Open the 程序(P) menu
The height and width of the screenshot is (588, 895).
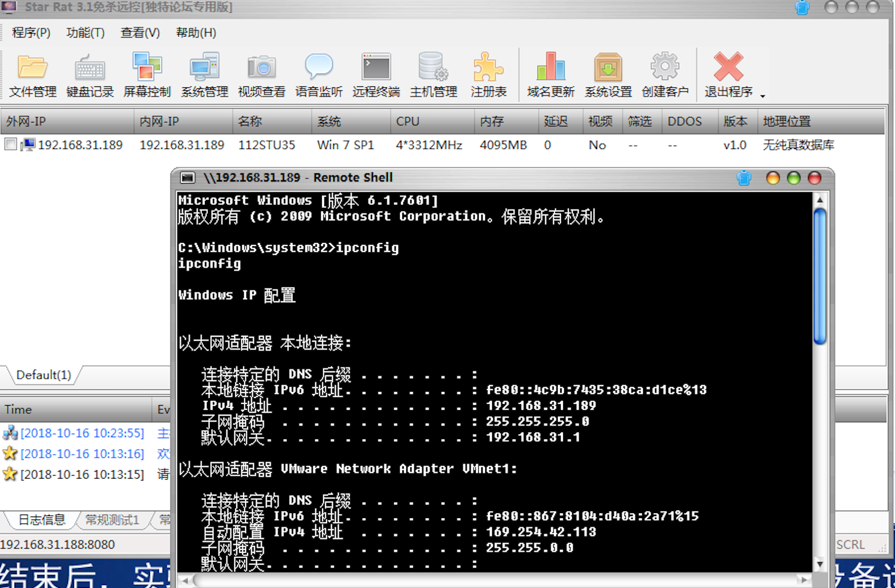31,32
